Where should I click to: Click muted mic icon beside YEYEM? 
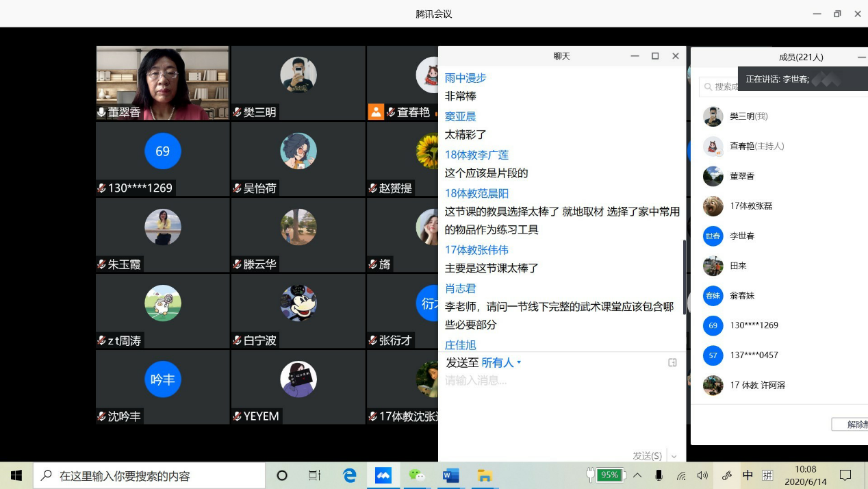(238, 416)
